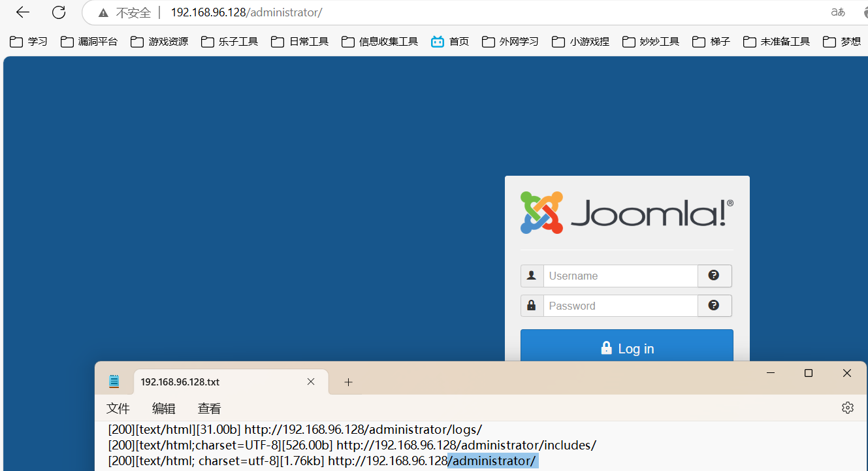Screen dimensions: 868x471
Task: Click the Log in button
Action: [x=627, y=346]
